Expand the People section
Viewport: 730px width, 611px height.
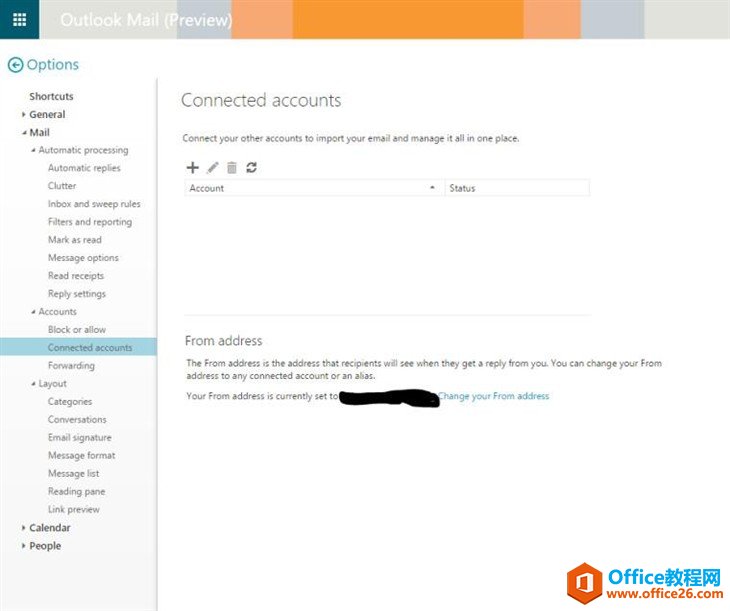(23, 546)
